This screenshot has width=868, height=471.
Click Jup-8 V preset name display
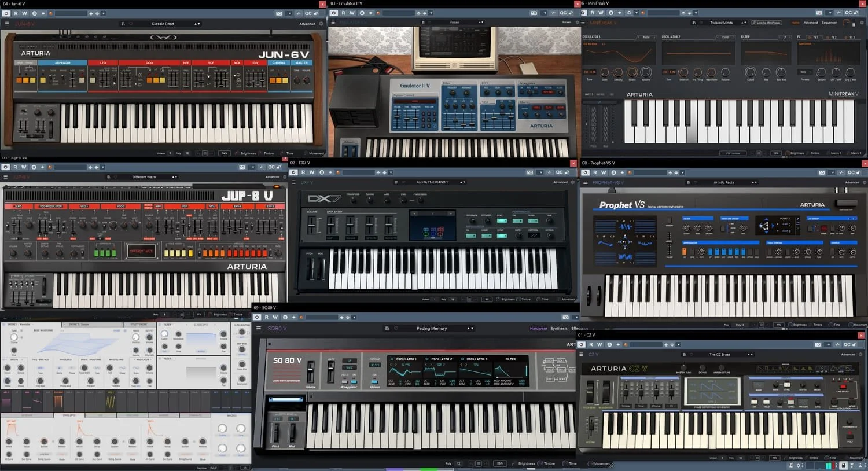click(x=142, y=251)
